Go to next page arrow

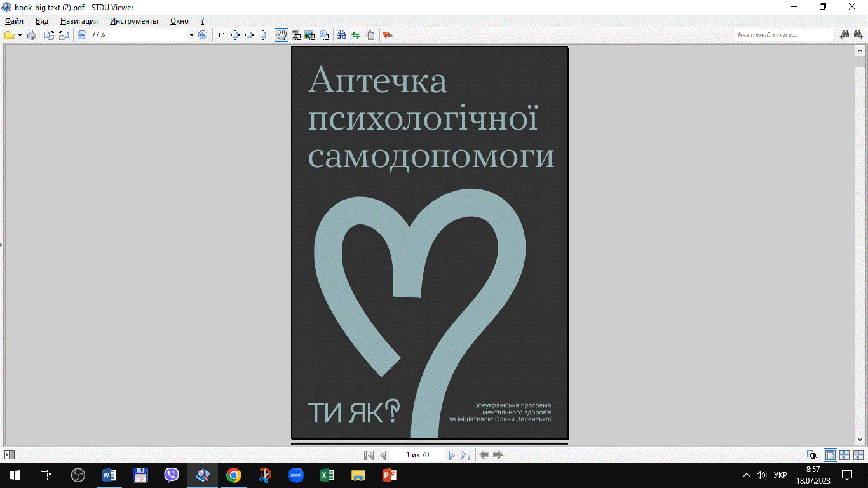click(x=452, y=455)
